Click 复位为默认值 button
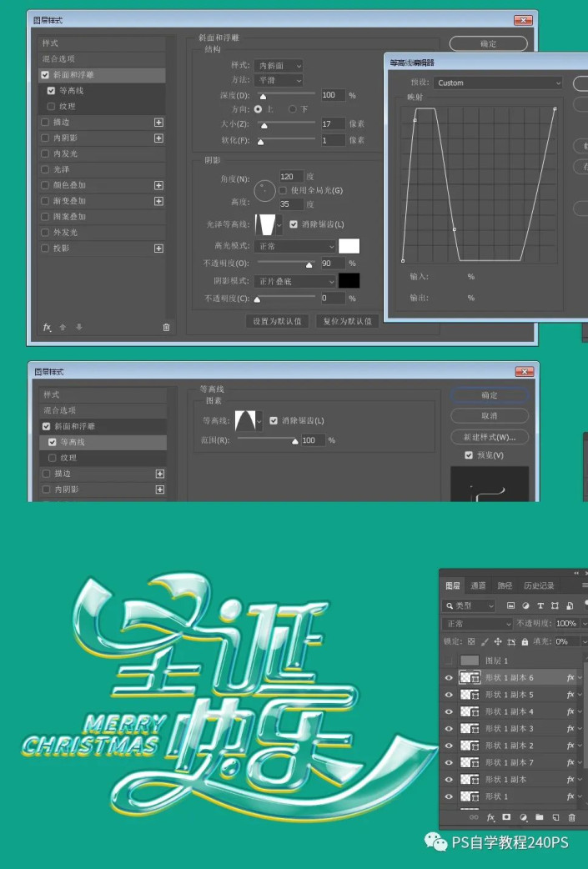 [x=348, y=321]
